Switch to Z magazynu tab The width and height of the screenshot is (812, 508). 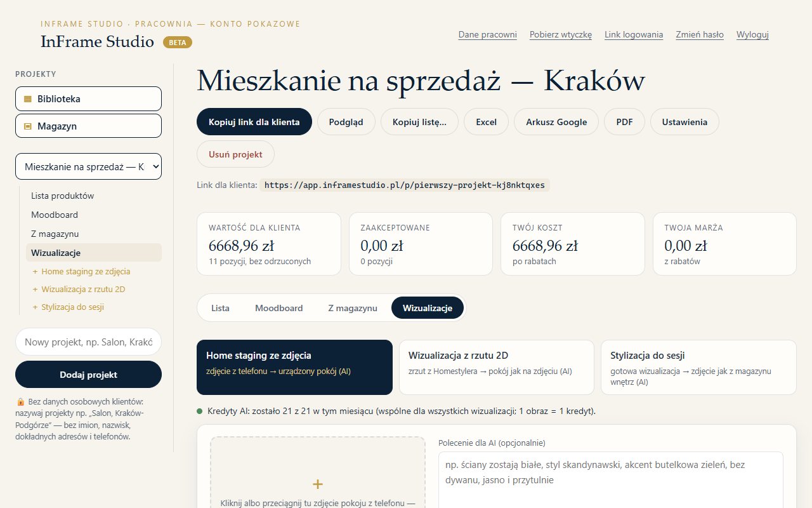click(x=353, y=308)
